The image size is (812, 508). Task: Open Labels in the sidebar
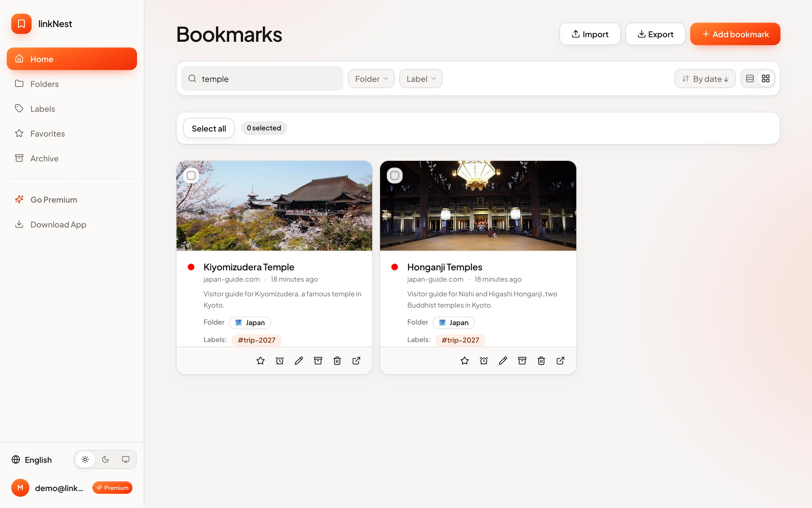pyautogui.click(x=72, y=109)
